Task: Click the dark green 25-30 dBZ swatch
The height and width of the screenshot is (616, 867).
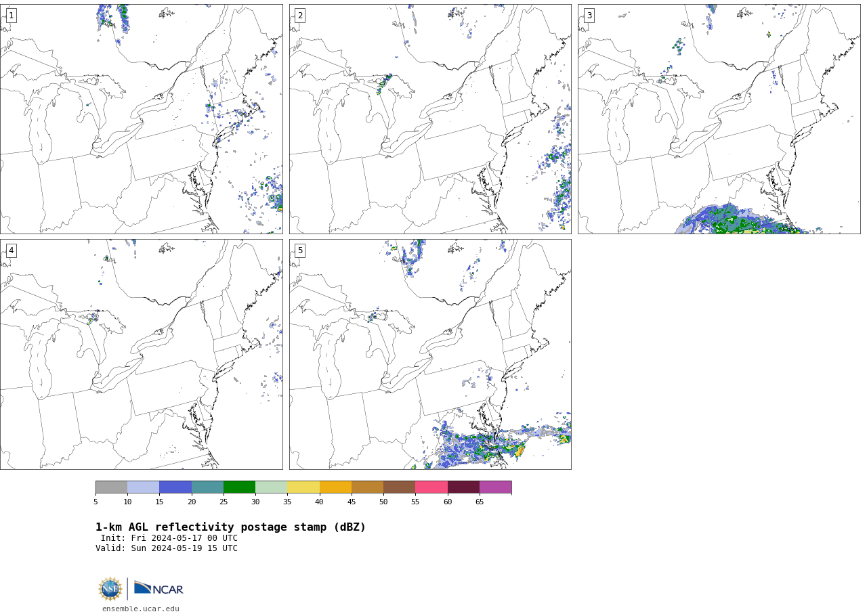Action: coord(239,487)
